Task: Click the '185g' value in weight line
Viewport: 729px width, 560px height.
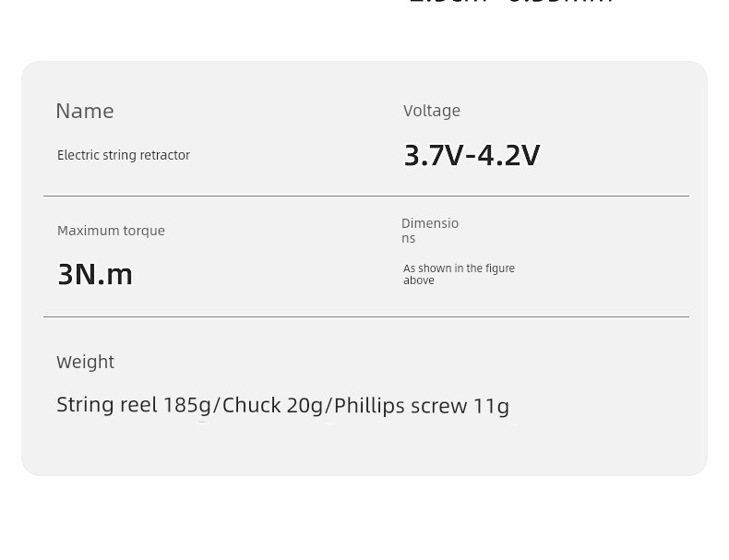Action: point(187,405)
